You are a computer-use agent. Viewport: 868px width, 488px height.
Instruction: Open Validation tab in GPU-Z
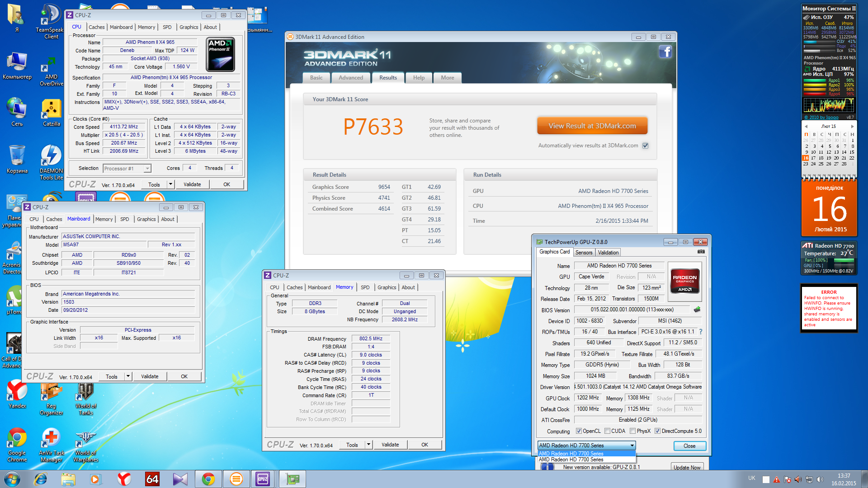[608, 253]
